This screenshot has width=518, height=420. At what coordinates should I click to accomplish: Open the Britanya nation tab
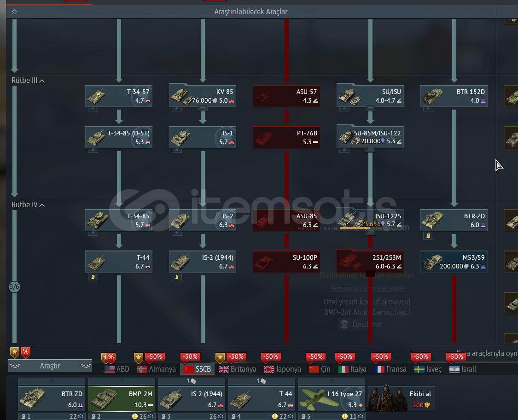pos(237,369)
